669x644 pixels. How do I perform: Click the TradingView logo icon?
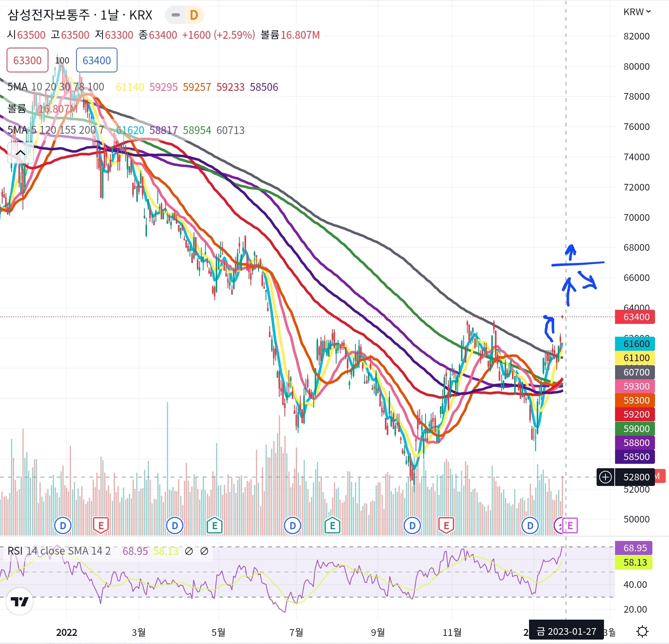(20, 602)
